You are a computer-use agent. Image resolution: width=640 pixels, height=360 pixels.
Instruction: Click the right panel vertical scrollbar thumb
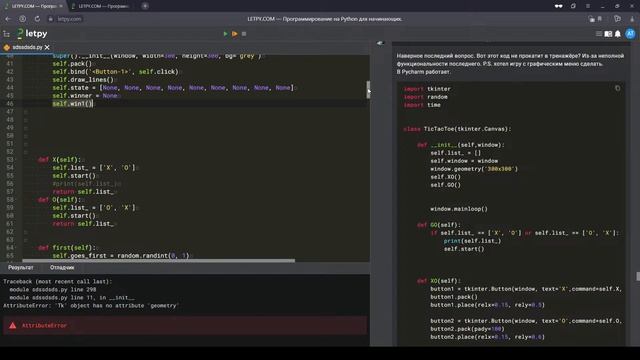(x=638, y=276)
